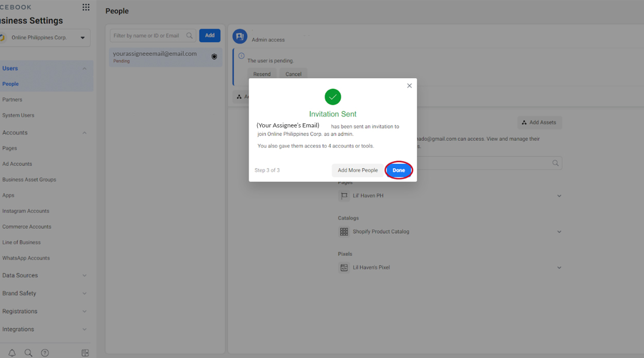Click the Catalogs section label
The width and height of the screenshot is (644, 358).
pos(348,218)
